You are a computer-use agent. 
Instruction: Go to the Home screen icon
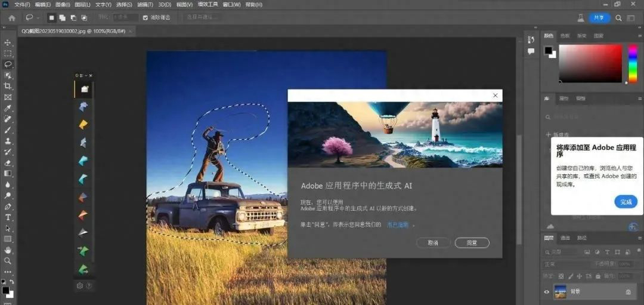[12, 18]
